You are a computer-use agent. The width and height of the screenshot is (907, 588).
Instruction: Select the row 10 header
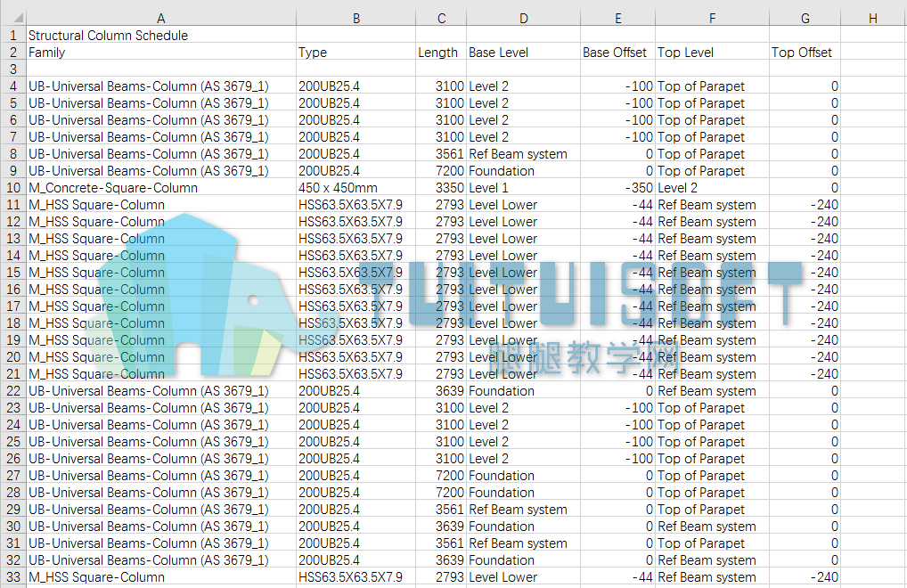[12, 188]
